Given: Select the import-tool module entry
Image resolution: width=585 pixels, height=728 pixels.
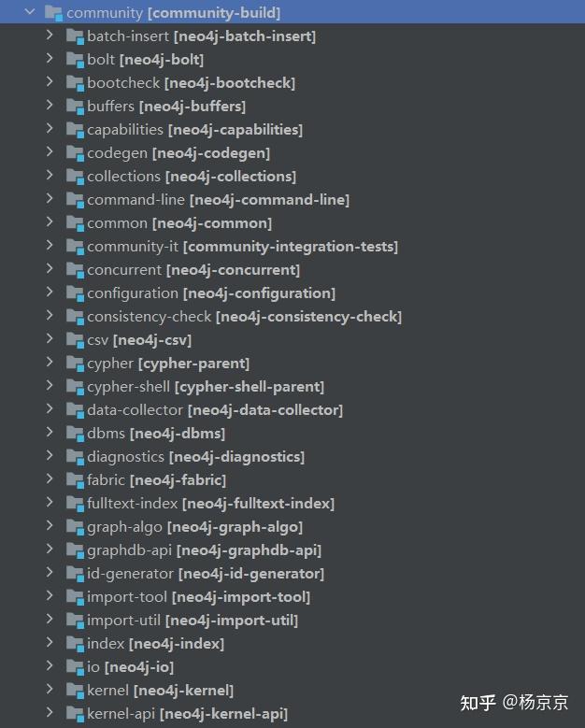Looking at the screenshot, I should point(199,597).
